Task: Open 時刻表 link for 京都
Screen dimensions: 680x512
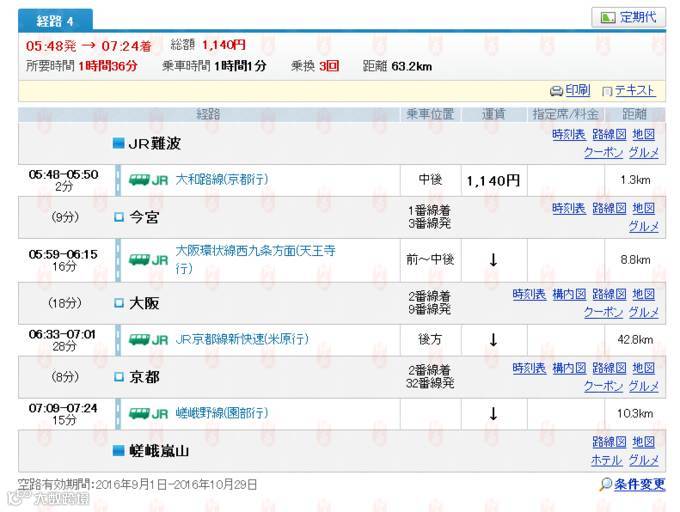Action: 529,368
